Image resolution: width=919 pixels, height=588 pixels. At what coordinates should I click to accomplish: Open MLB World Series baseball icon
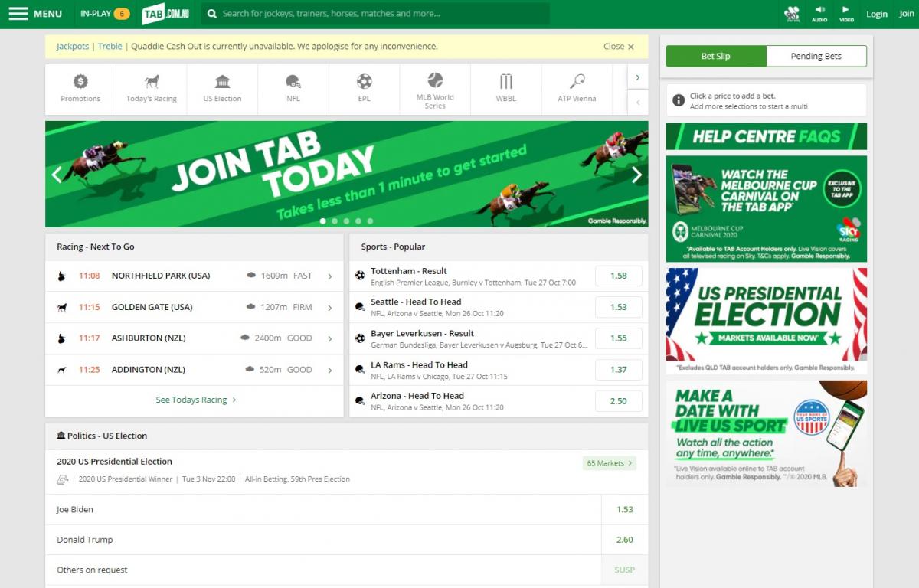click(435, 80)
